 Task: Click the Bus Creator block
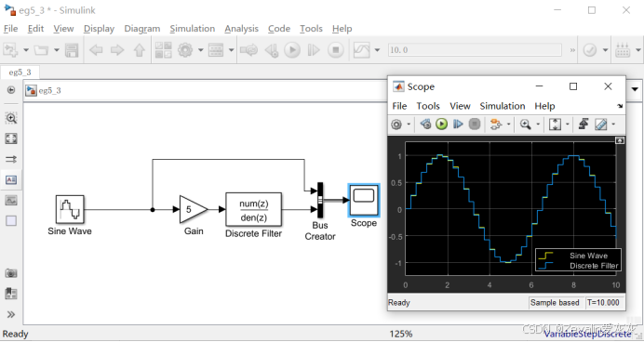point(320,200)
